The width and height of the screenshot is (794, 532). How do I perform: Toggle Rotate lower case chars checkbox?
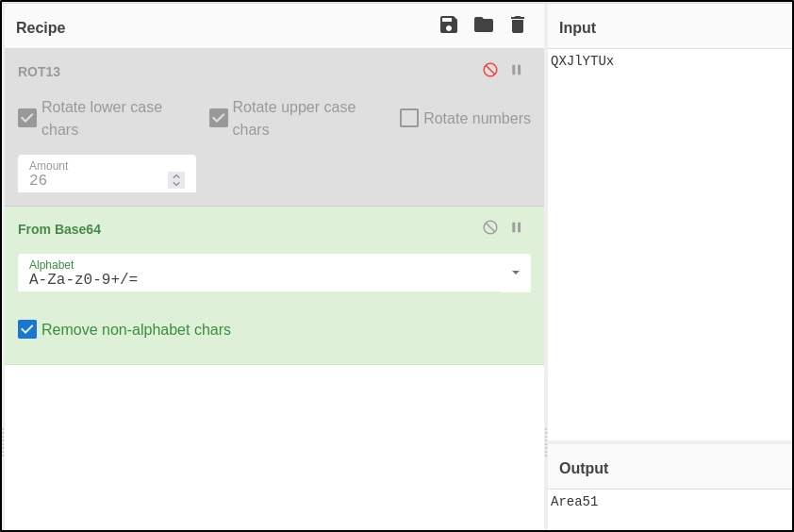pyautogui.click(x=27, y=118)
